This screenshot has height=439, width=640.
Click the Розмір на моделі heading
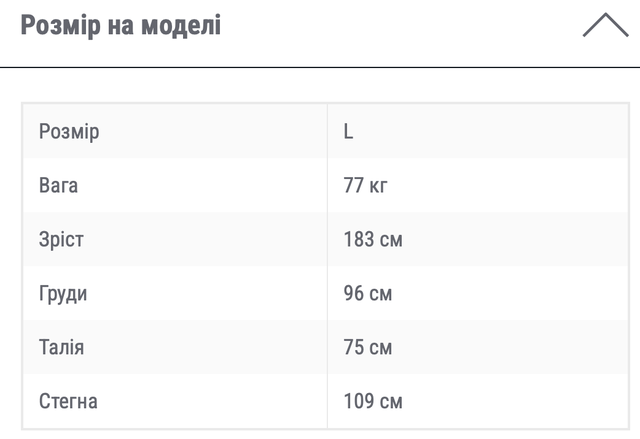(x=121, y=25)
